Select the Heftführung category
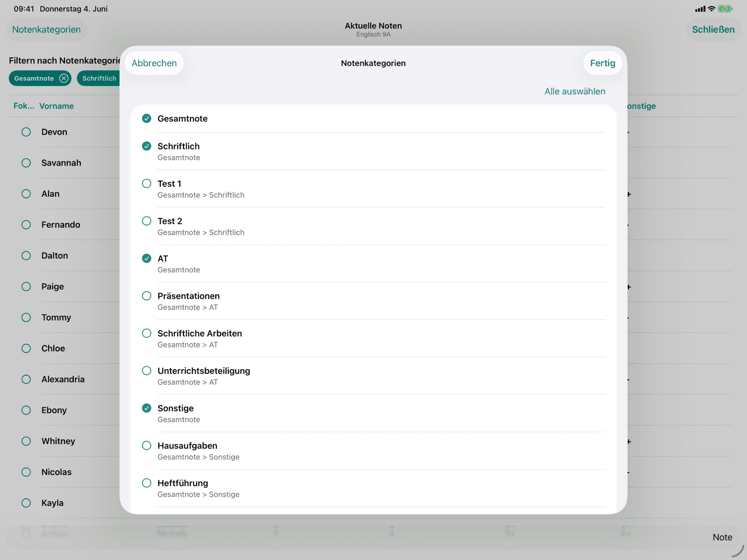 pyautogui.click(x=147, y=483)
